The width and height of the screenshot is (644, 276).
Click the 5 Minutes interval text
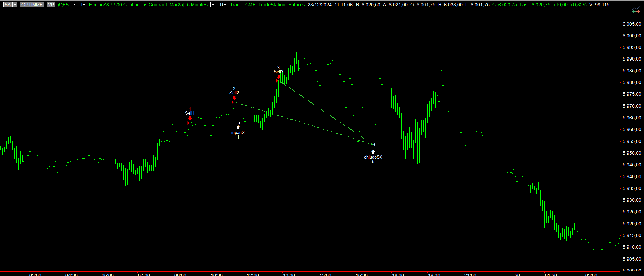197,5
